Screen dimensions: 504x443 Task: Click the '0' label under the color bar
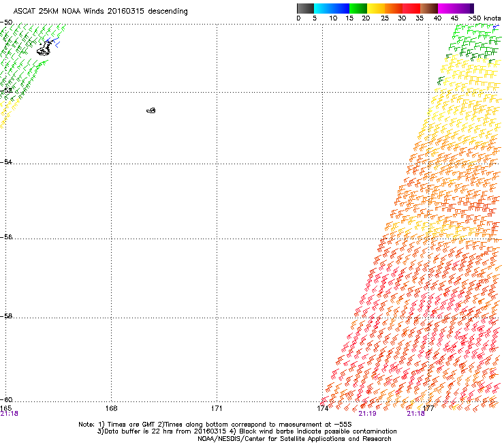pyautogui.click(x=298, y=18)
